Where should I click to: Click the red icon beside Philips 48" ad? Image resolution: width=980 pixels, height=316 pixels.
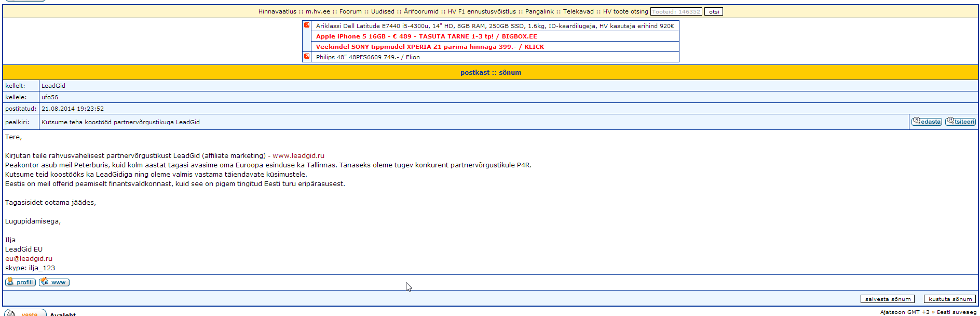[307, 56]
